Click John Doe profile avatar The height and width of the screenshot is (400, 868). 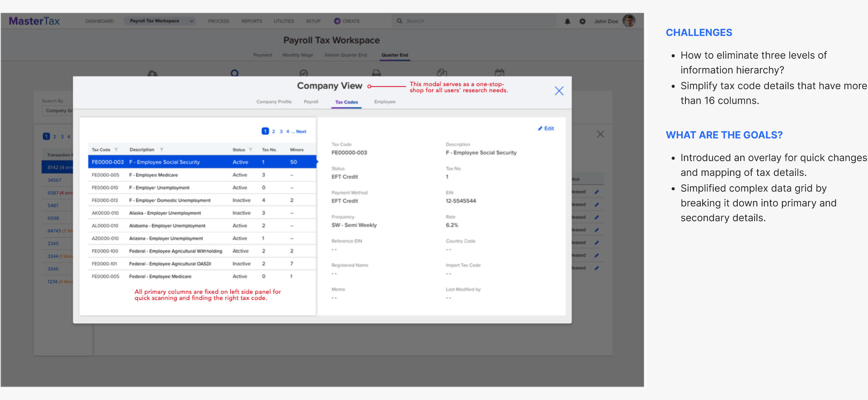629,21
